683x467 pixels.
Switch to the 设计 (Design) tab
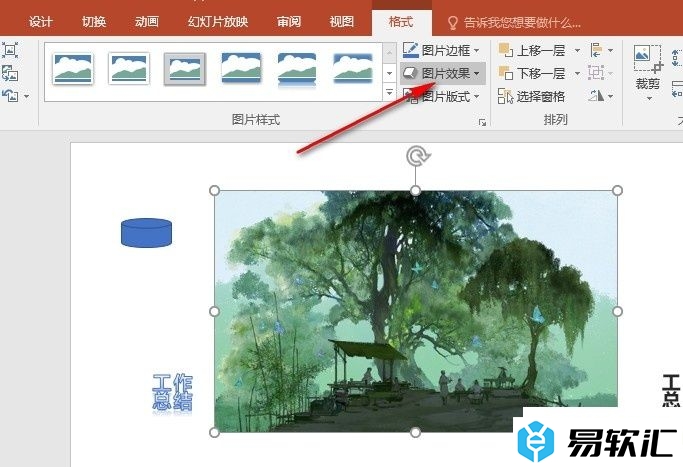pyautogui.click(x=41, y=21)
